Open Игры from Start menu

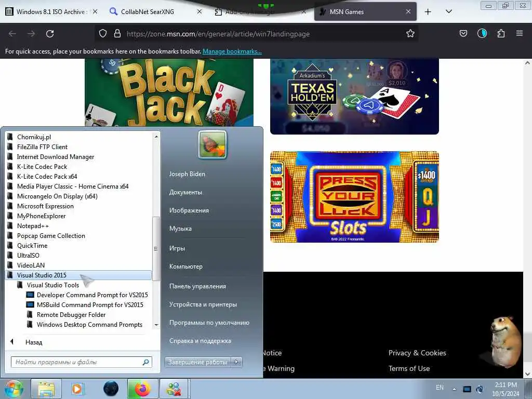point(177,248)
